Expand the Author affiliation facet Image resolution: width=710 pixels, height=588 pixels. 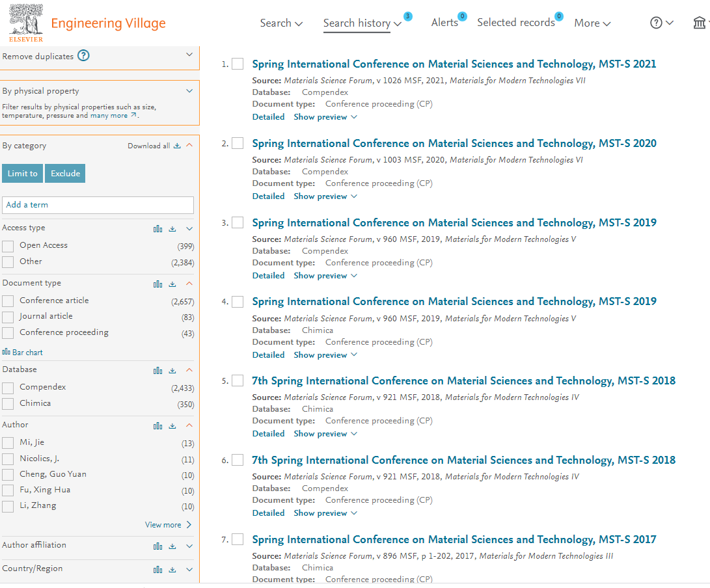click(189, 546)
